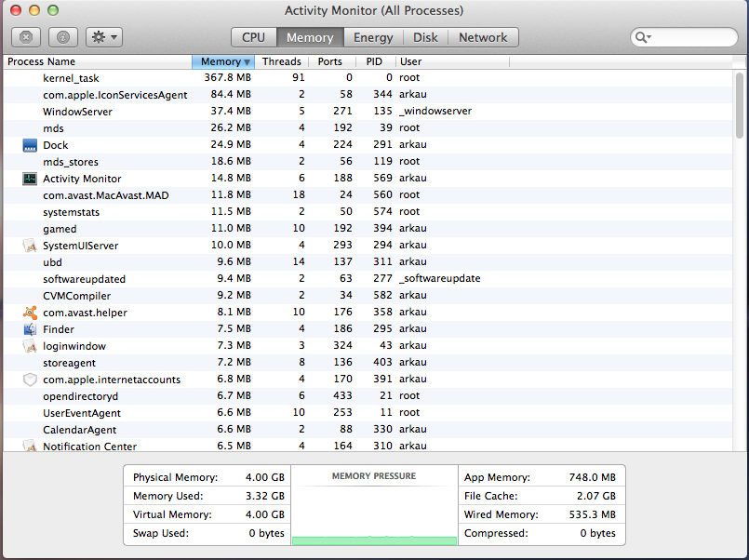Sort by Process Name column header

98,61
